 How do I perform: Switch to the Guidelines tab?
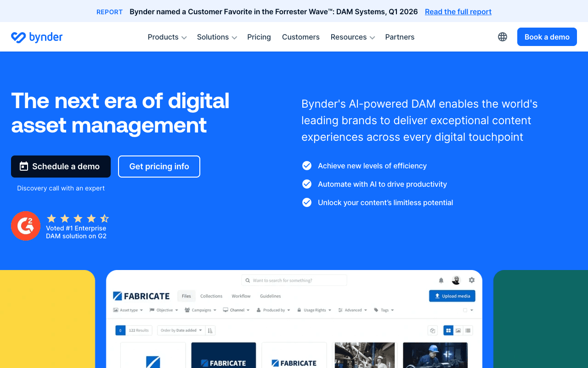[271, 296]
